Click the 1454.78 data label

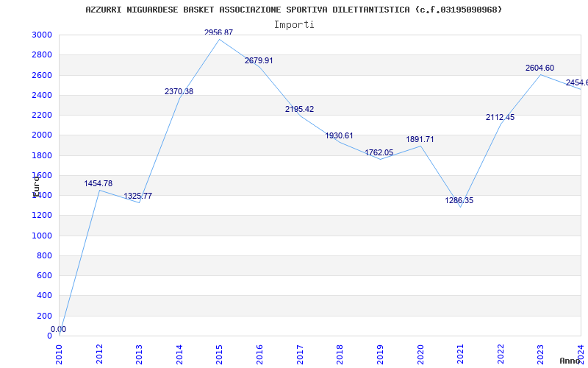(x=98, y=183)
